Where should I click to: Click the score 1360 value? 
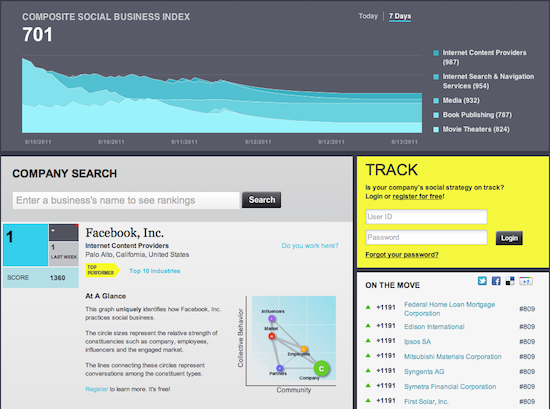58,278
